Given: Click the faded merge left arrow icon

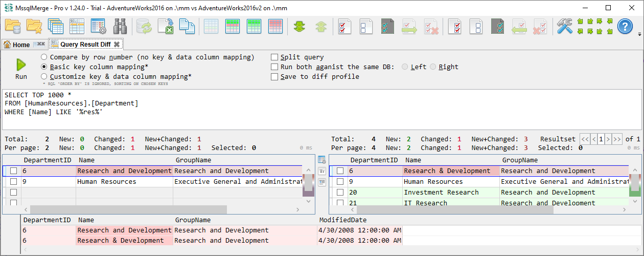Looking at the screenshot, I should (x=519, y=26).
